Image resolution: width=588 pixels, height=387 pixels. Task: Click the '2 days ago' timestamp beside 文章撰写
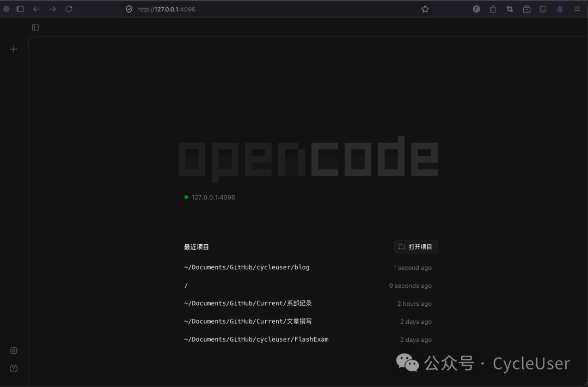click(416, 322)
